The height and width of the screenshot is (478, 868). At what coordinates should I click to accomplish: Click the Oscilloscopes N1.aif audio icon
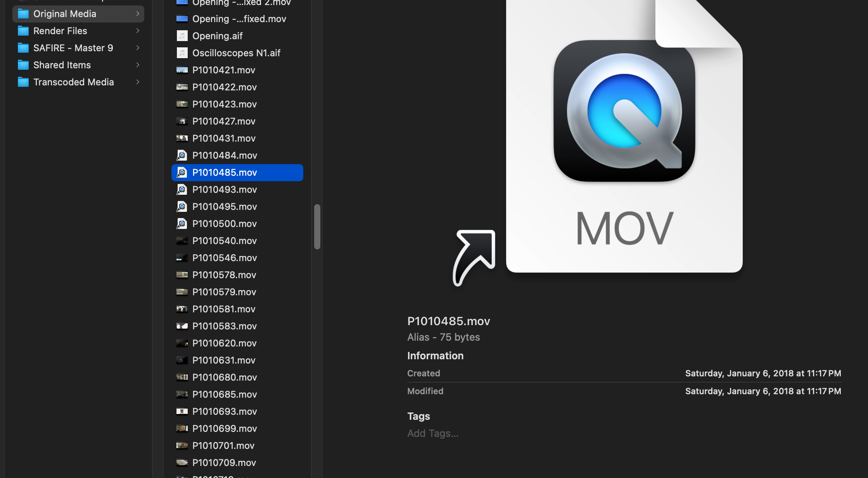click(182, 53)
